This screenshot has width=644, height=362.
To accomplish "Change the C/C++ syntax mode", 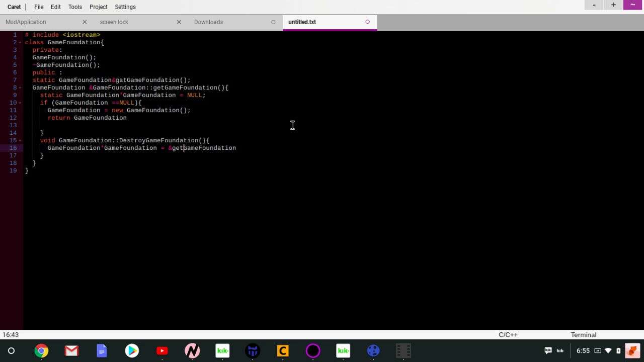I will pos(508,335).
